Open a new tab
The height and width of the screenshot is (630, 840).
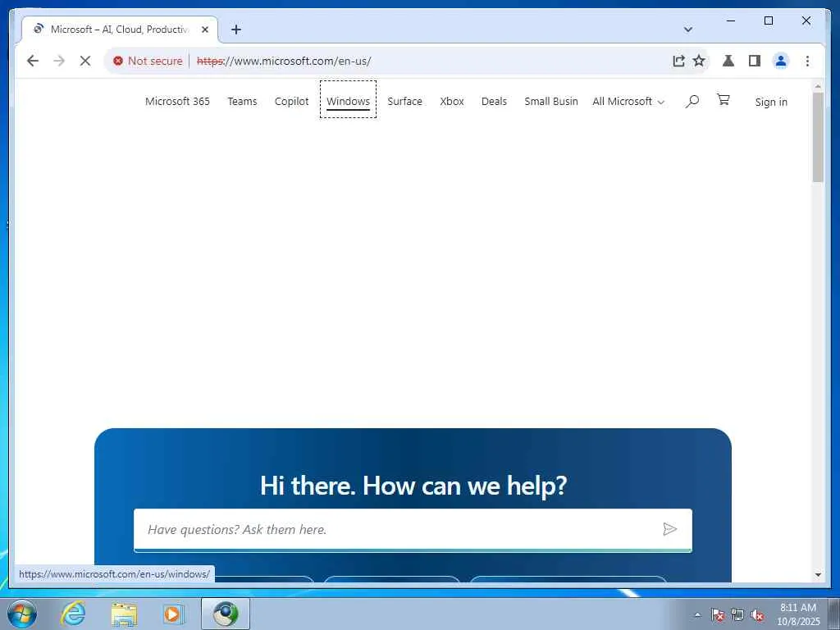[236, 30]
